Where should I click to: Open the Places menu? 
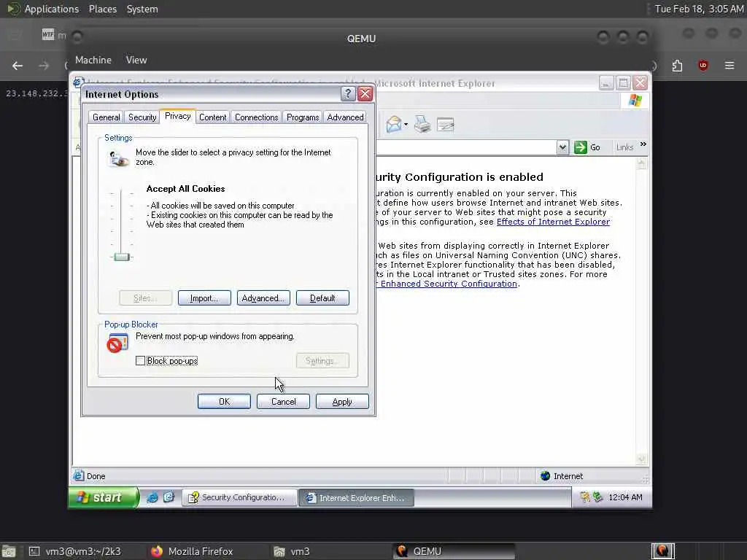[x=103, y=9]
